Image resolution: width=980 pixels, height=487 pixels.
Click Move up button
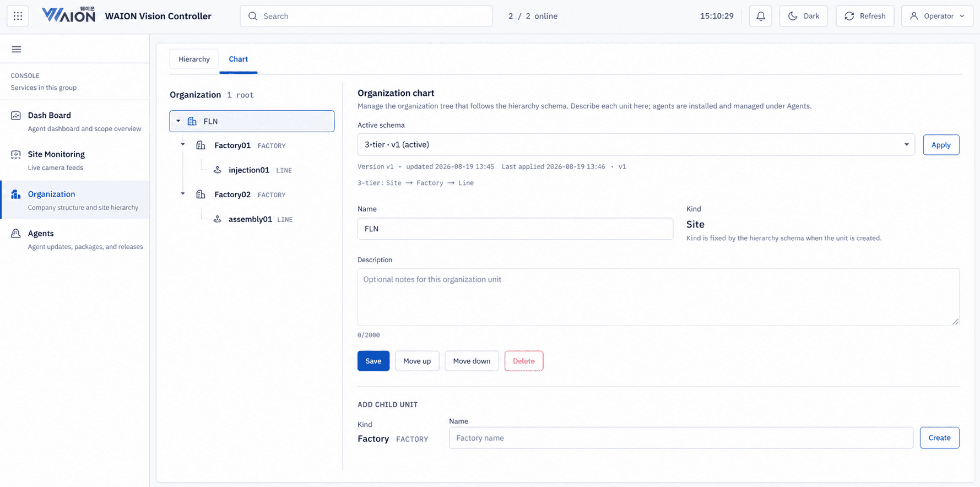tap(417, 361)
